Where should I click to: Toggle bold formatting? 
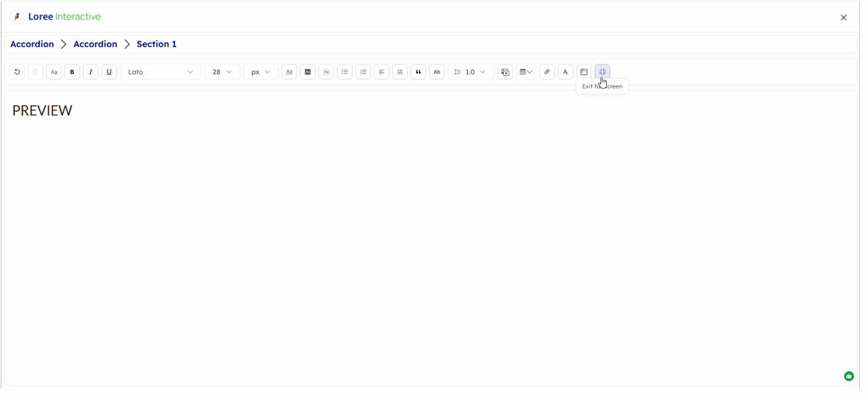pyautogui.click(x=72, y=72)
